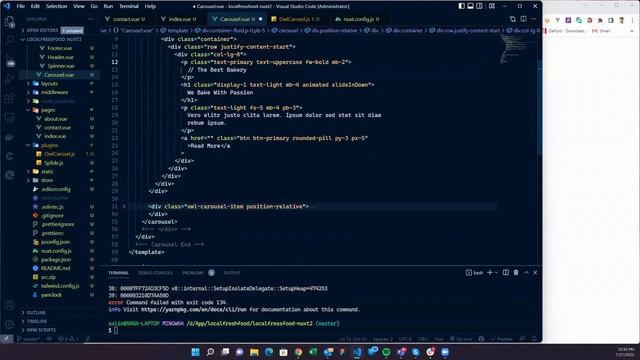Switch to the index.vue editor tab
This screenshot has width=640, height=360.
180,19
